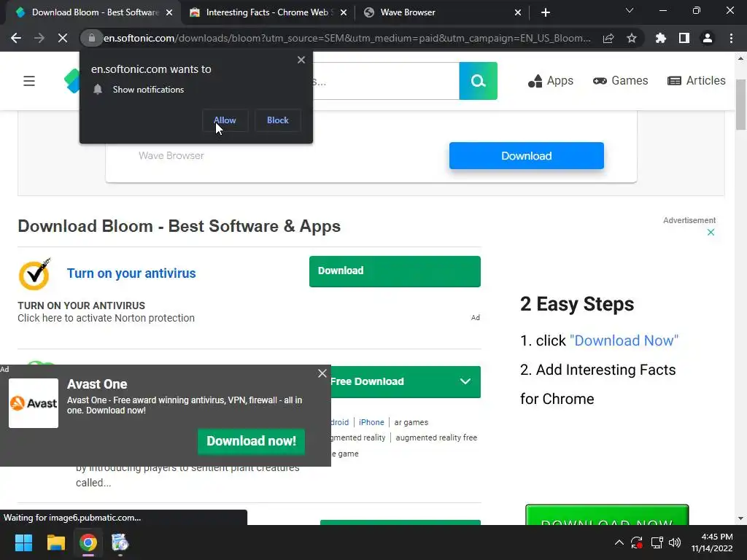
Task: Block notifications from en.softonic.com
Action: (x=278, y=120)
